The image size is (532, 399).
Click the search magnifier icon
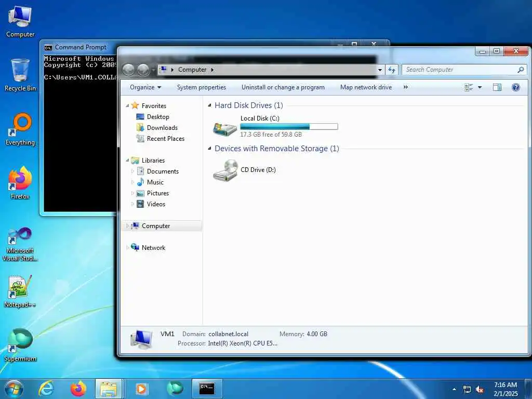[521, 70]
